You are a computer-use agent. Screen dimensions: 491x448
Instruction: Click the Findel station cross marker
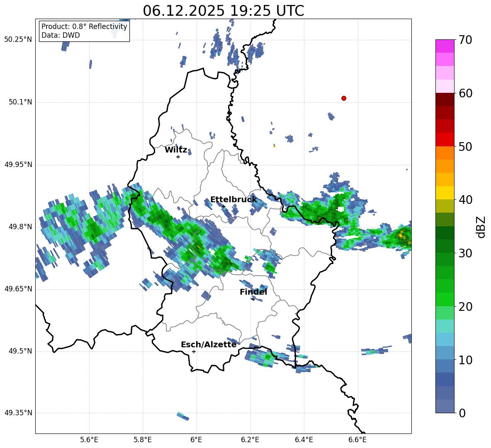[253, 299]
